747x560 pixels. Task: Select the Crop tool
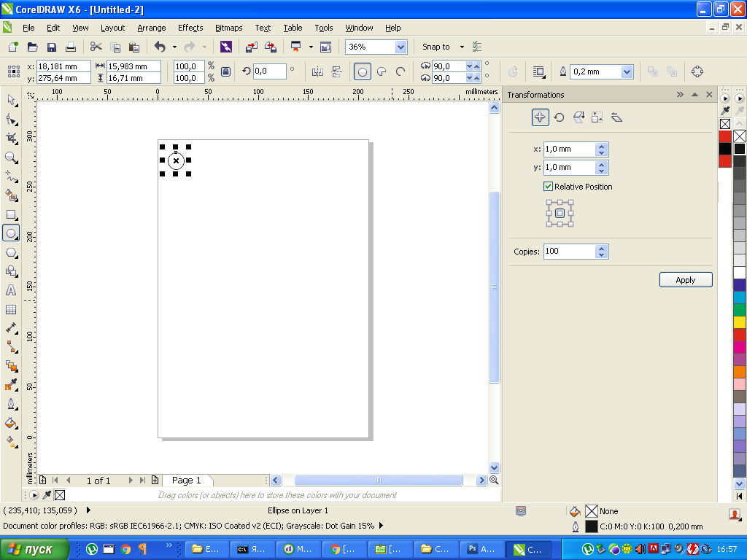click(x=12, y=138)
